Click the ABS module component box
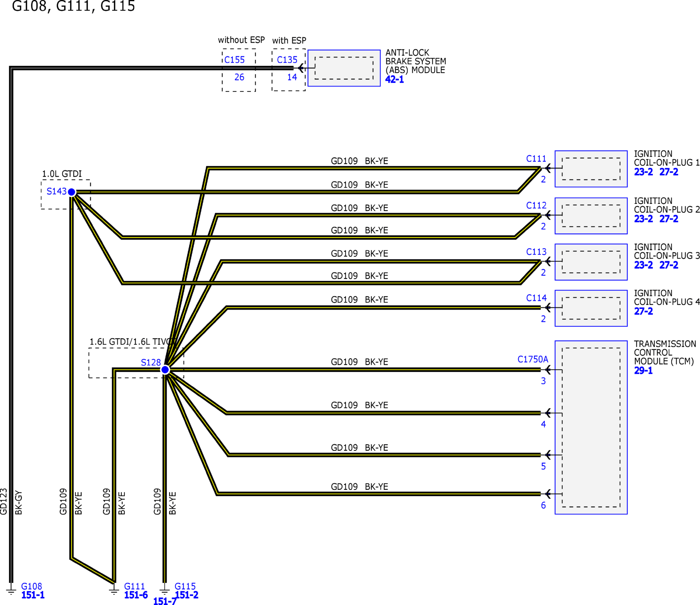 click(344, 68)
